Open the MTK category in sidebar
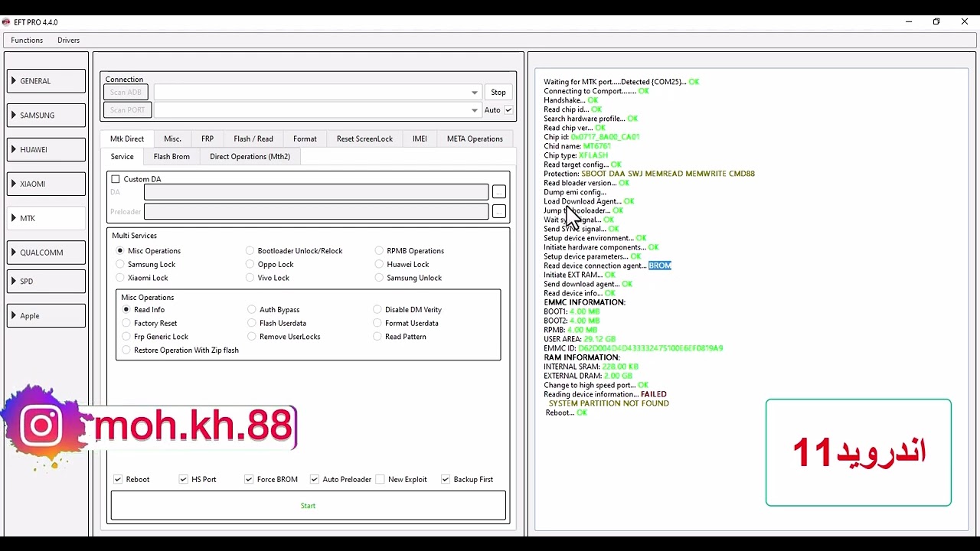The height and width of the screenshot is (551, 980). [x=46, y=218]
